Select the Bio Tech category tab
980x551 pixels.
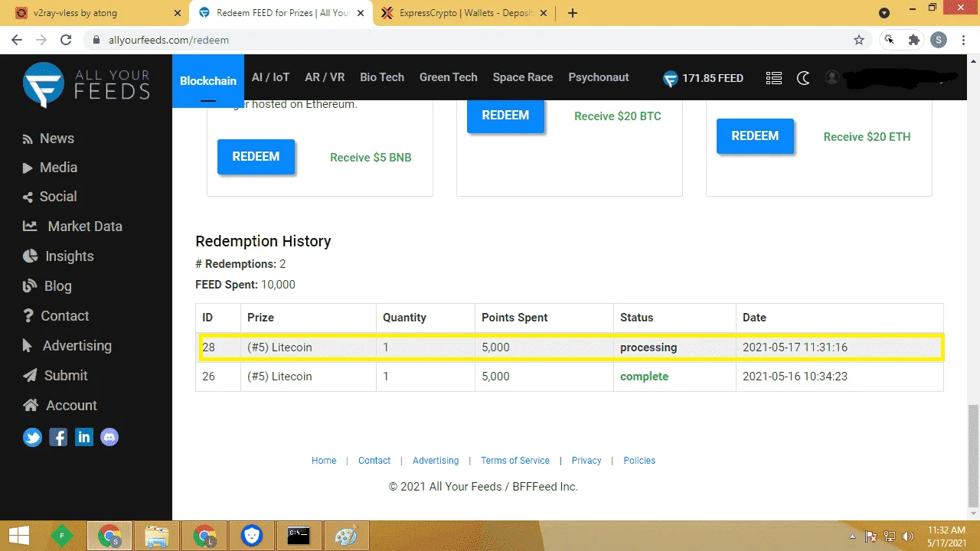382,77
